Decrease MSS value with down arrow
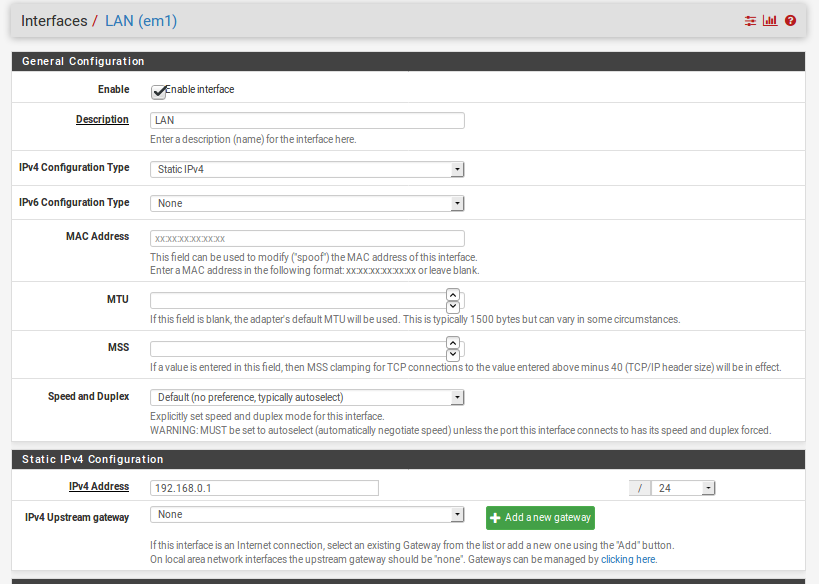Screen dimensions: 819x584 click(453, 354)
